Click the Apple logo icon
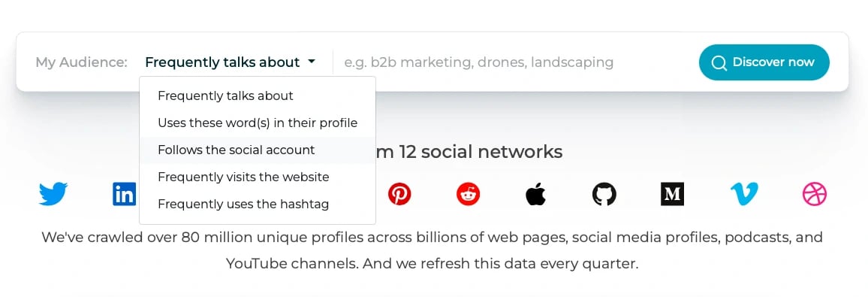This screenshot has width=868, height=297. tap(536, 195)
